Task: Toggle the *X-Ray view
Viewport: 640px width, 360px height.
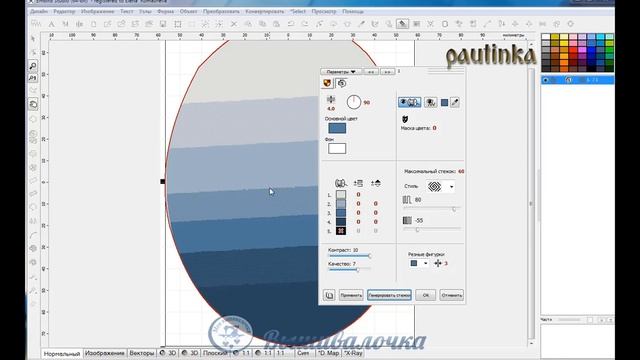Action: [x=353, y=353]
